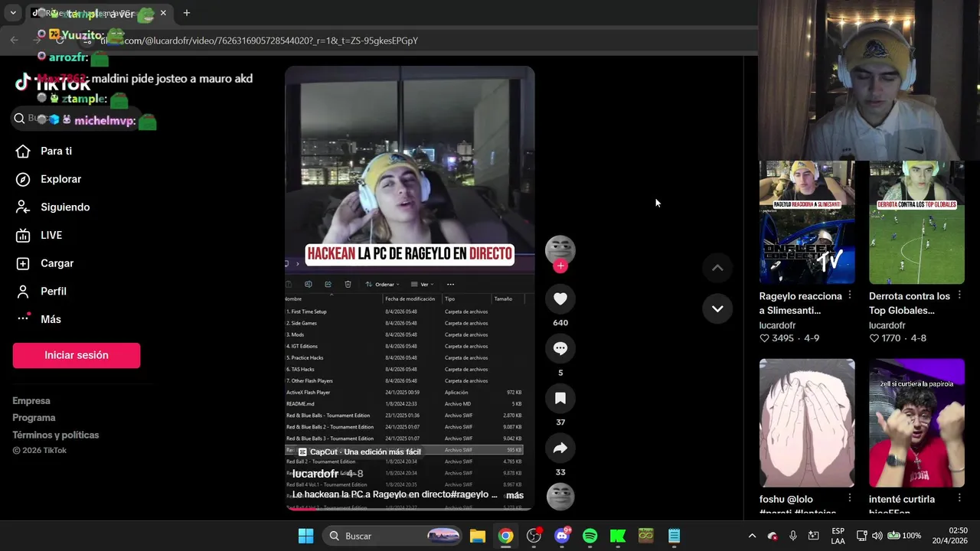The height and width of the screenshot is (551, 980).
Task: Open the 'intenté curtirla' video thumbnail
Action: tap(916, 423)
